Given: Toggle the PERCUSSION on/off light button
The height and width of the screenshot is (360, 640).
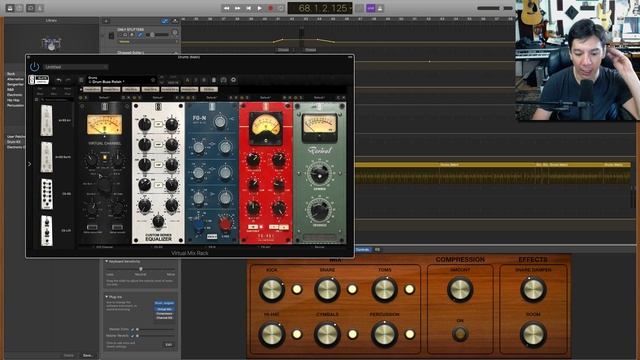Looking at the screenshot, I should pyautogui.click(x=409, y=334).
